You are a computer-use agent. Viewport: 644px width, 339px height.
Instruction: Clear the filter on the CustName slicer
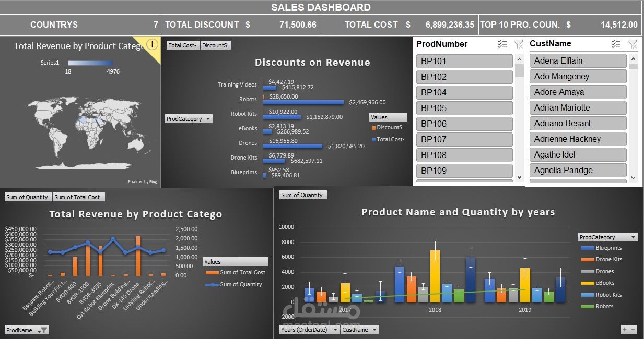coord(633,44)
